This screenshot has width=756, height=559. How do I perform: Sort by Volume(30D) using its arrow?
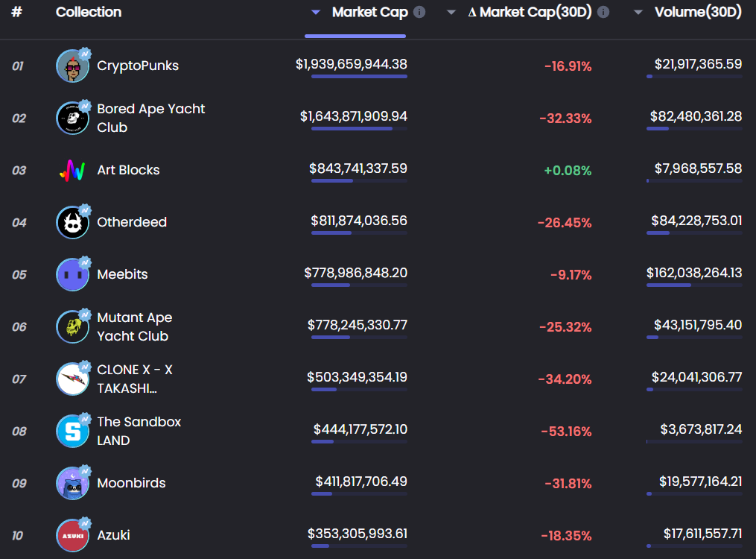pyautogui.click(x=638, y=13)
